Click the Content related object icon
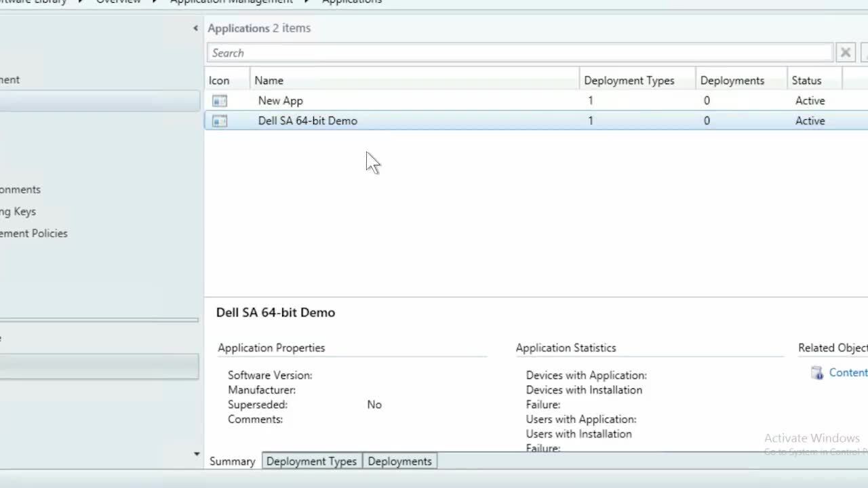The image size is (868, 488). pyautogui.click(x=817, y=373)
